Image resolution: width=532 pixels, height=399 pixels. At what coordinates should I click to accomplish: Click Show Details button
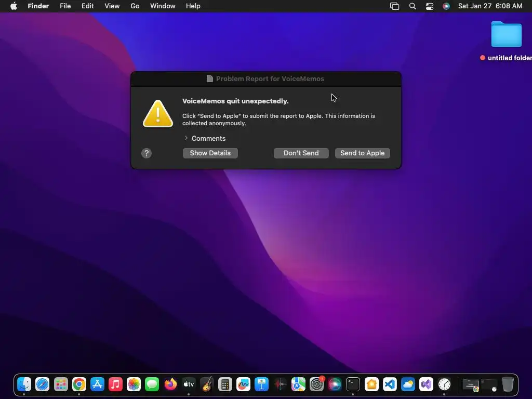click(210, 153)
